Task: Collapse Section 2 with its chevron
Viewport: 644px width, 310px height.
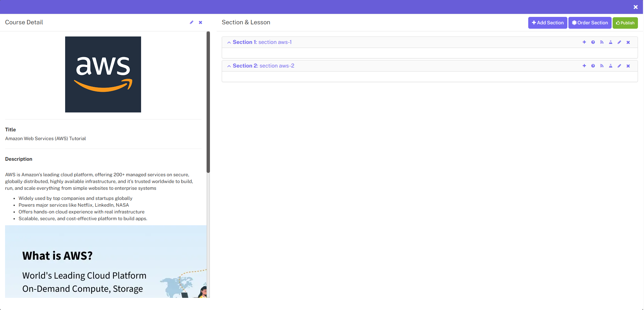Action: [229, 66]
